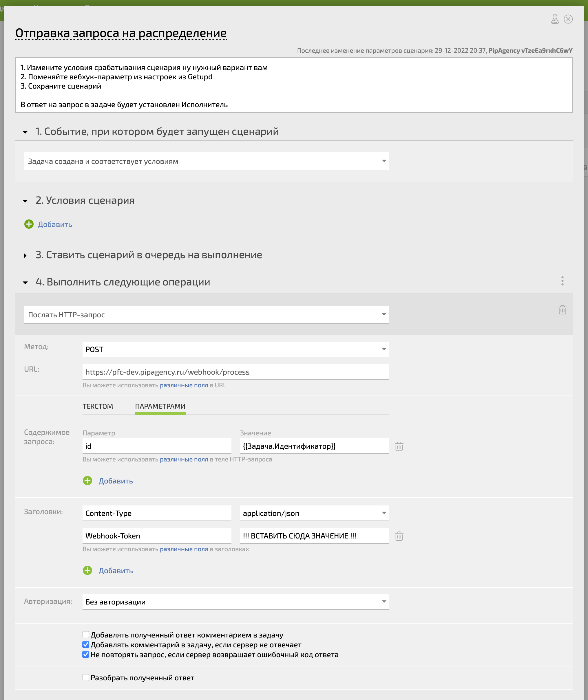588x700 pixels.
Task: Open the authorization dropdown
Action: coord(235,602)
